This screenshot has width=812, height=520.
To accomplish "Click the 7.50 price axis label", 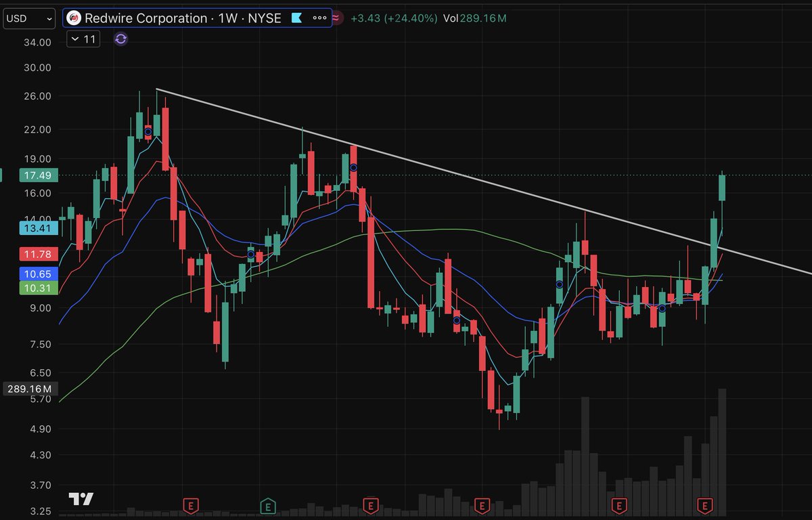I will click(41, 345).
